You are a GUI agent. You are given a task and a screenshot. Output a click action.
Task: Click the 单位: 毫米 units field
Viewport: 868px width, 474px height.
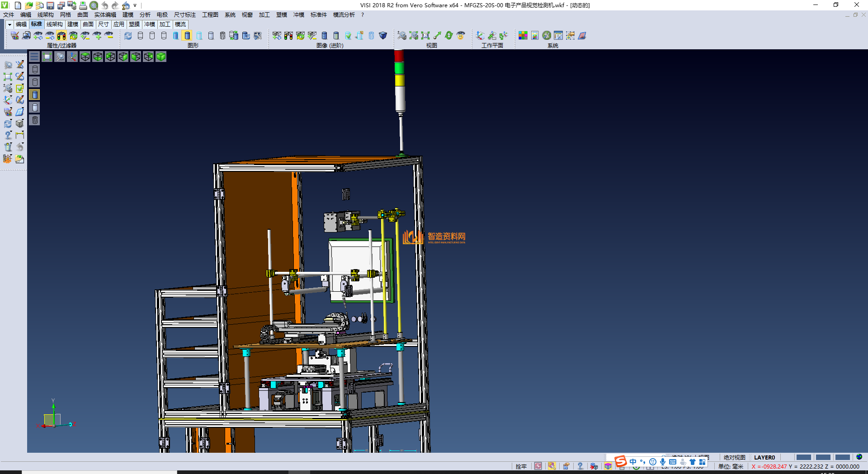(x=731, y=466)
